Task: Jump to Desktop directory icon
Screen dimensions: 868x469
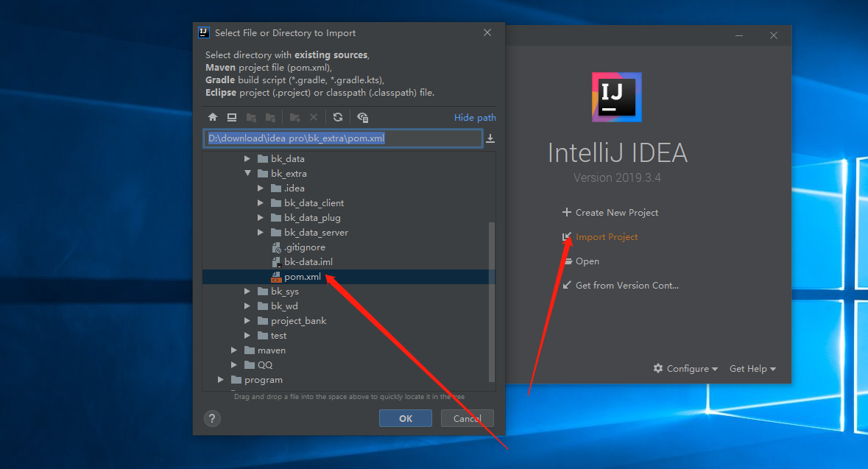Action: point(232,117)
